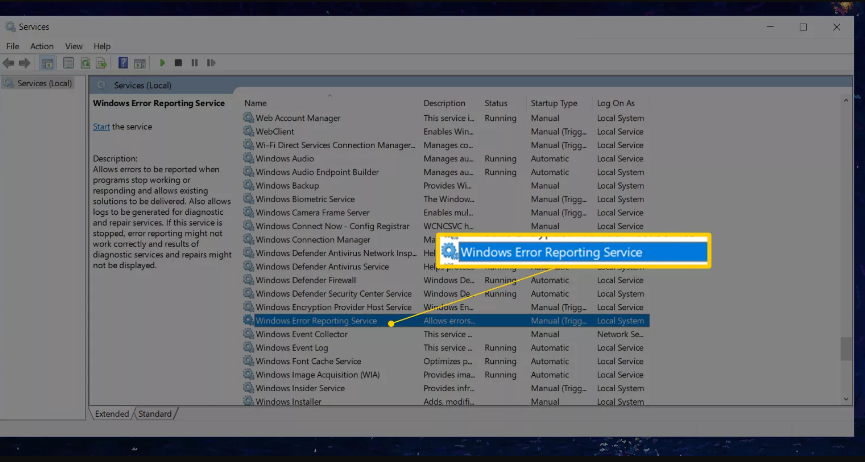Pause the service with the pause icon

point(195,63)
